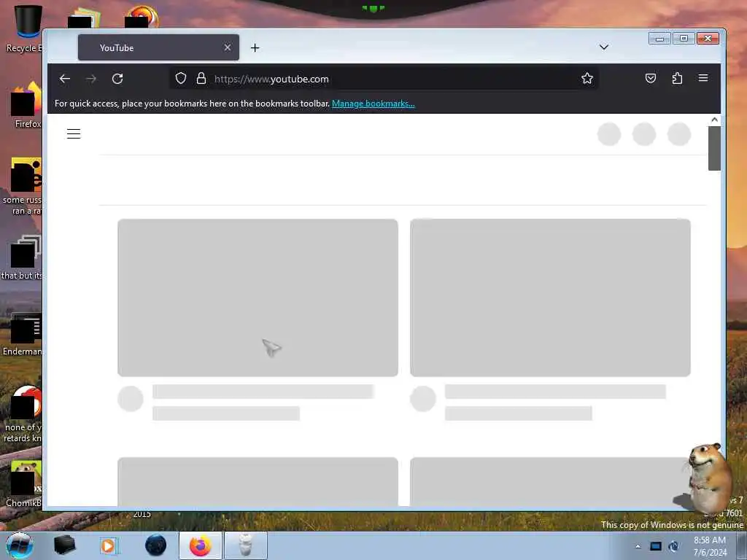The image size is (747, 560).
Task: Show site security info via padlock icon
Action: (x=201, y=78)
